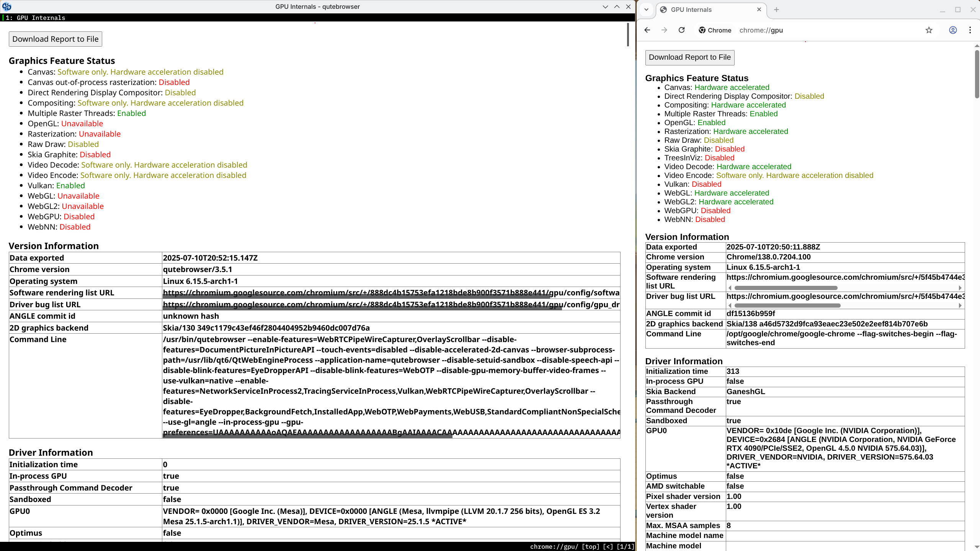The width and height of the screenshot is (980, 551).
Task: Click qutebrowser 'Canvas out-of-process rasterization' line
Action: pyautogui.click(x=109, y=82)
